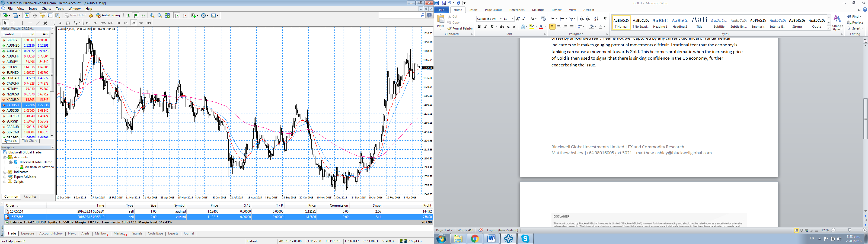This screenshot has width=868, height=244.
Task: Click Format Painter in Word
Action: pyautogui.click(x=460, y=29)
